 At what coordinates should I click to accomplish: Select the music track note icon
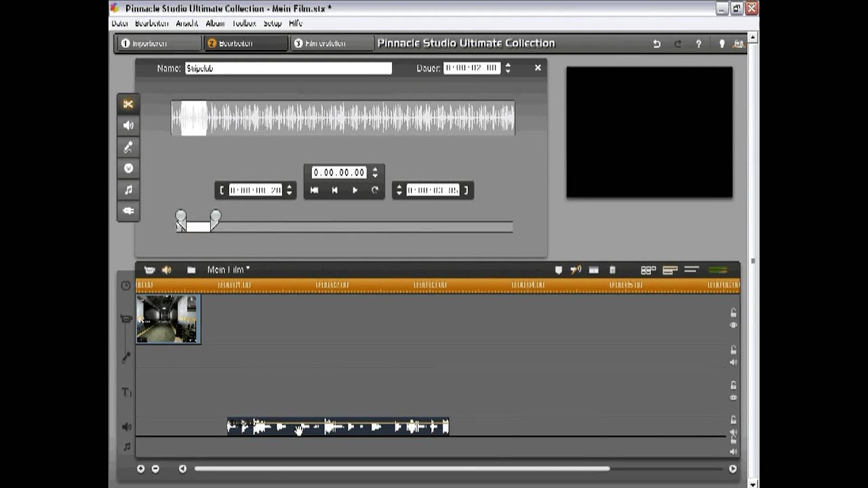(126, 447)
